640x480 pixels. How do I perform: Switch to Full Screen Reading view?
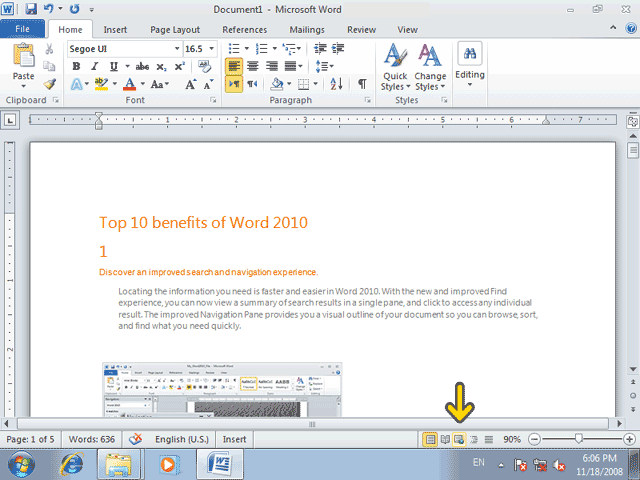tap(445, 440)
